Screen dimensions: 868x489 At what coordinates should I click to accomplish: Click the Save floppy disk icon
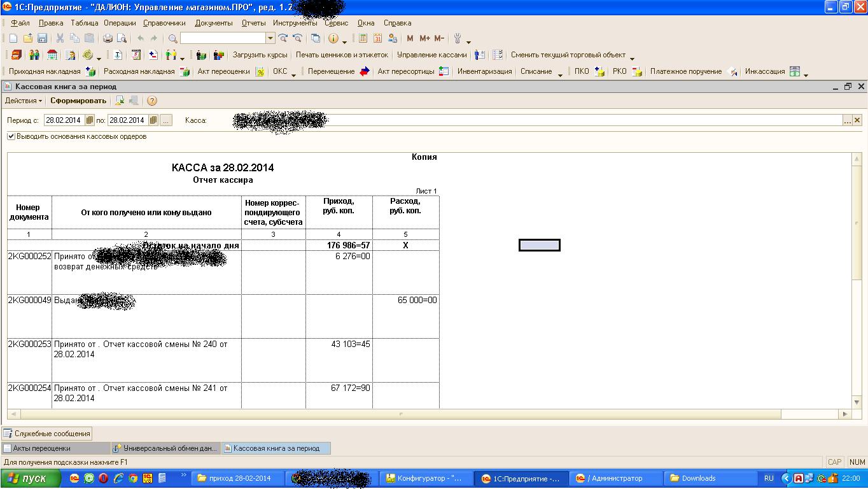click(42, 38)
